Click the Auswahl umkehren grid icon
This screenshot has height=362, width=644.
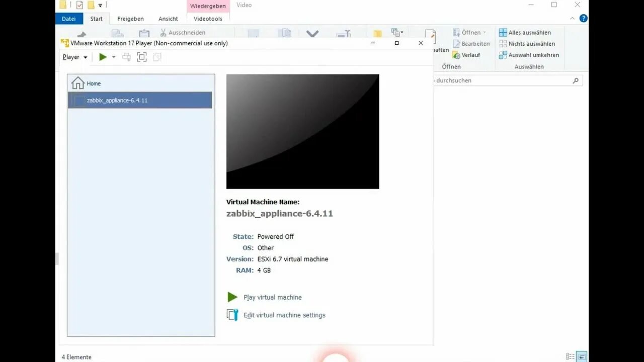[x=503, y=55]
